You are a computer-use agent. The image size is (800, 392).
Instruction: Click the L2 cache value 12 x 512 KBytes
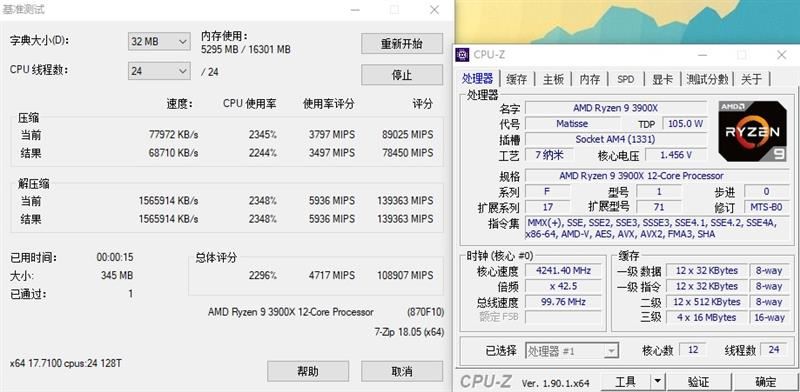706,302
